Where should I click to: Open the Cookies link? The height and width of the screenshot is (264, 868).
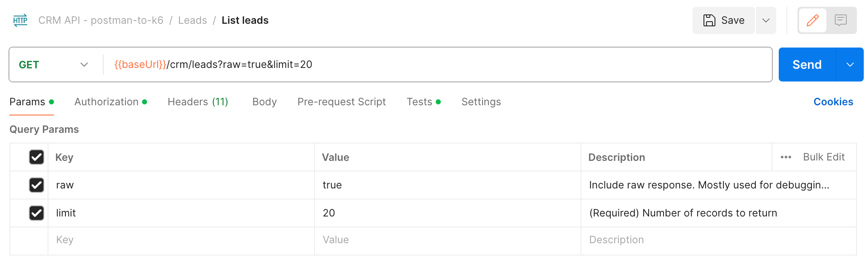(833, 102)
